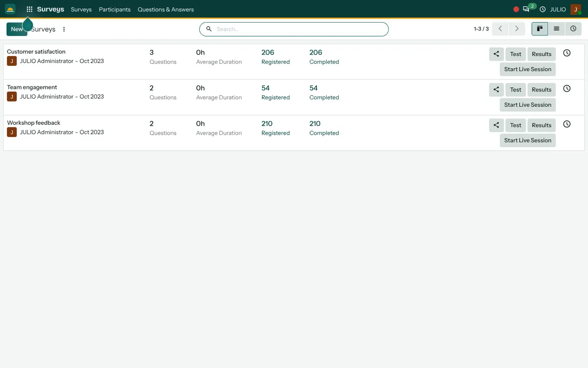Viewport: 588px width, 368px height.
Task: Start Live Session for Workshop feedback
Action: pos(528,140)
